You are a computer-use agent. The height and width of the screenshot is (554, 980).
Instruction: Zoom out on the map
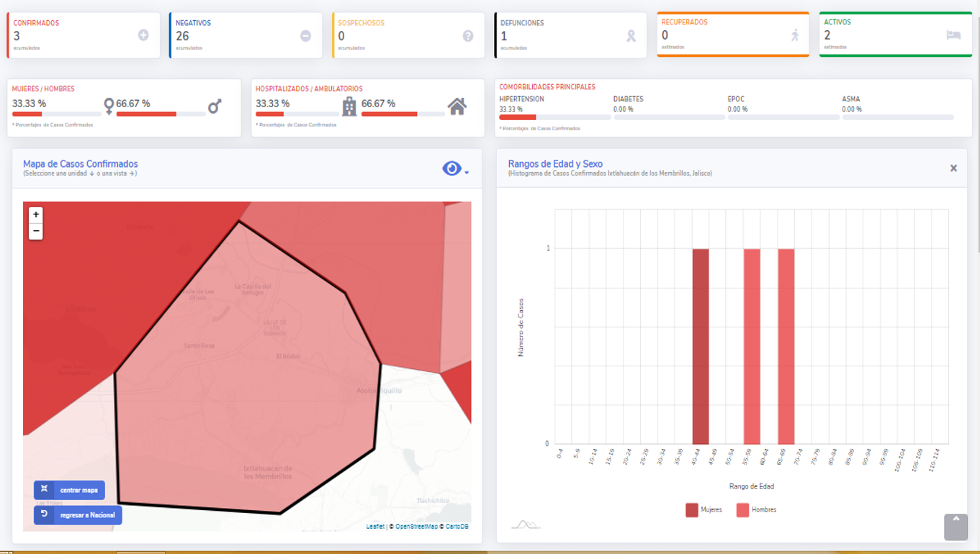pos(36,232)
